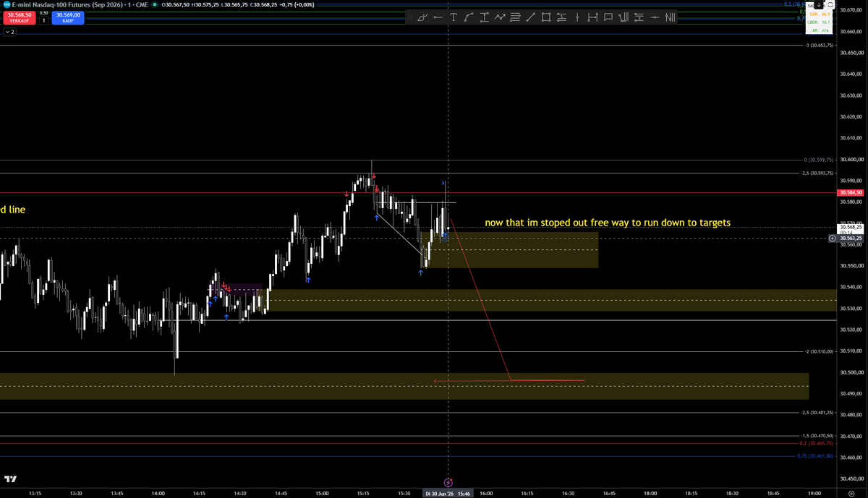Select the curve tool in the drawing toolbar
This screenshot has height=498, width=868.
click(469, 17)
